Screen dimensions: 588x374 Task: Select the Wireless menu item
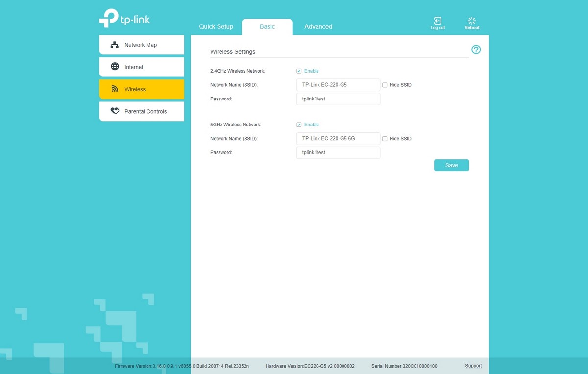pyautogui.click(x=142, y=89)
